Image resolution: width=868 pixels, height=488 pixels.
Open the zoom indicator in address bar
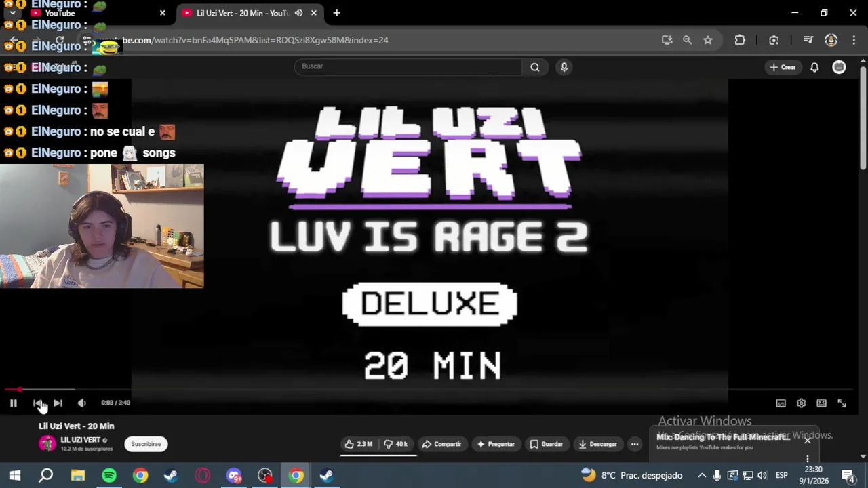pyautogui.click(x=687, y=40)
